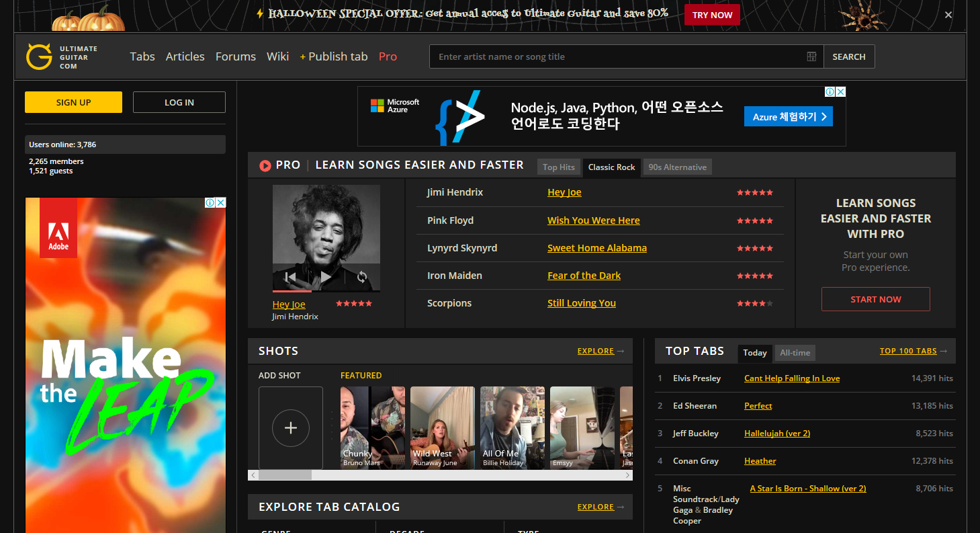
Task: Click Hey Joe star rating in list
Action: tap(755, 193)
